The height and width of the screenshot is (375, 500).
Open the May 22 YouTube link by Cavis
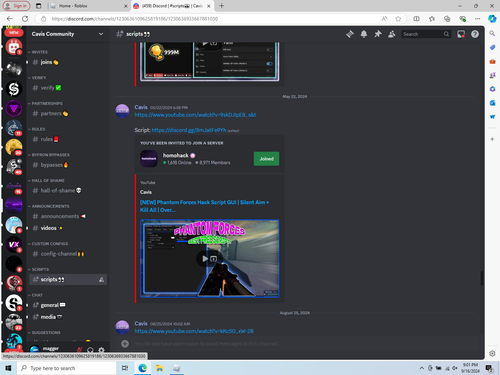coord(195,115)
